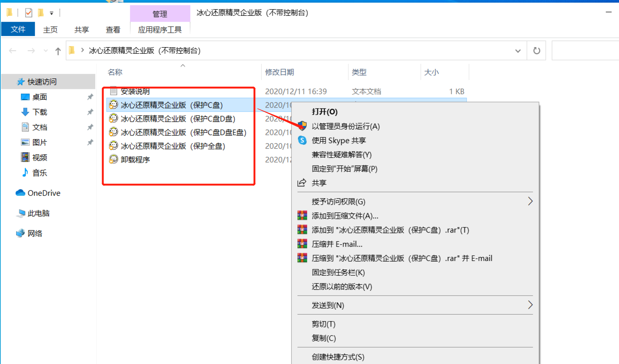Unpin 下载 using its pin icon

pyautogui.click(x=90, y=112)
